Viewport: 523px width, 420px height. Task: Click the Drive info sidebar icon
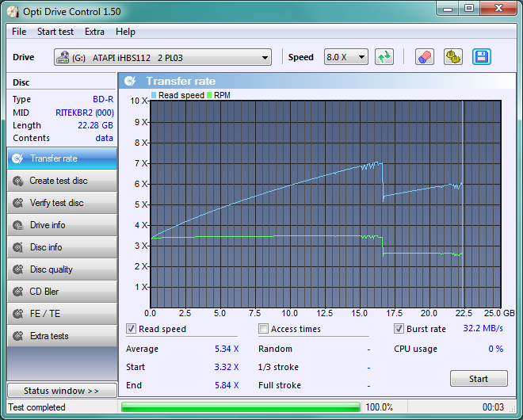click(17, 225)
